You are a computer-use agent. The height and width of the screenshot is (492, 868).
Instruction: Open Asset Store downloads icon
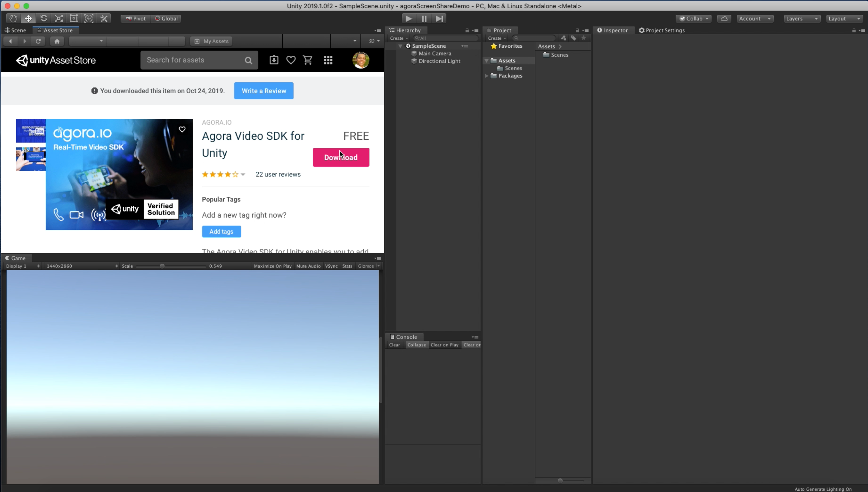click(x=274, y=60)
